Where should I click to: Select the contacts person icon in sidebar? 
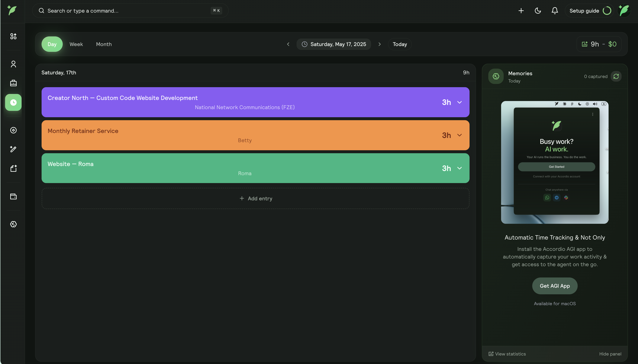(13, 64)
